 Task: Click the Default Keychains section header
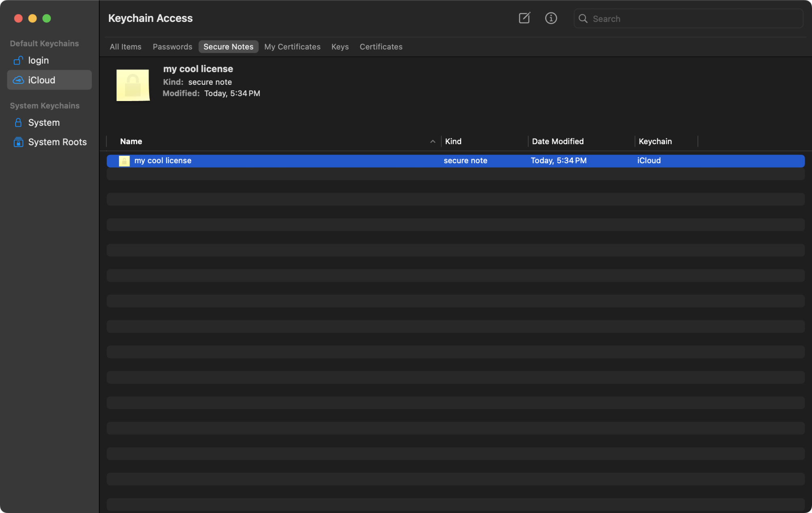pos(44,43)
